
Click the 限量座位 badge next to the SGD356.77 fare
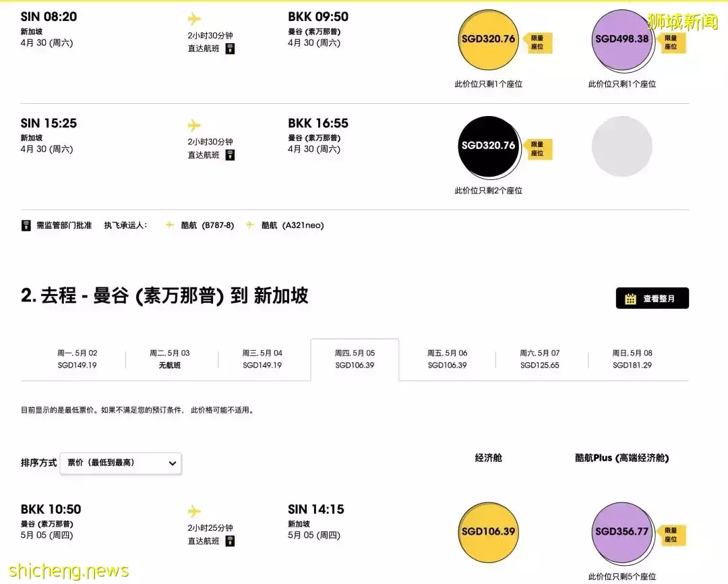coord(671,533)
